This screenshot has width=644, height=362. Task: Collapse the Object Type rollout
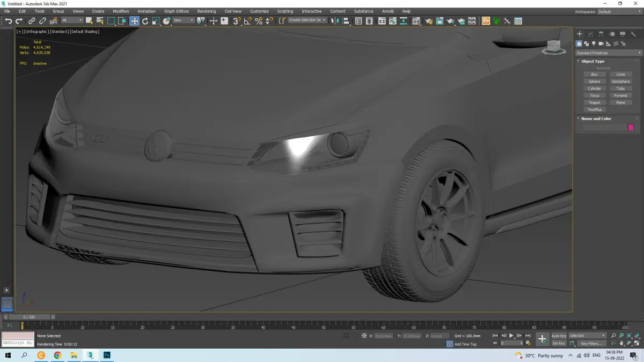point(592,61)
